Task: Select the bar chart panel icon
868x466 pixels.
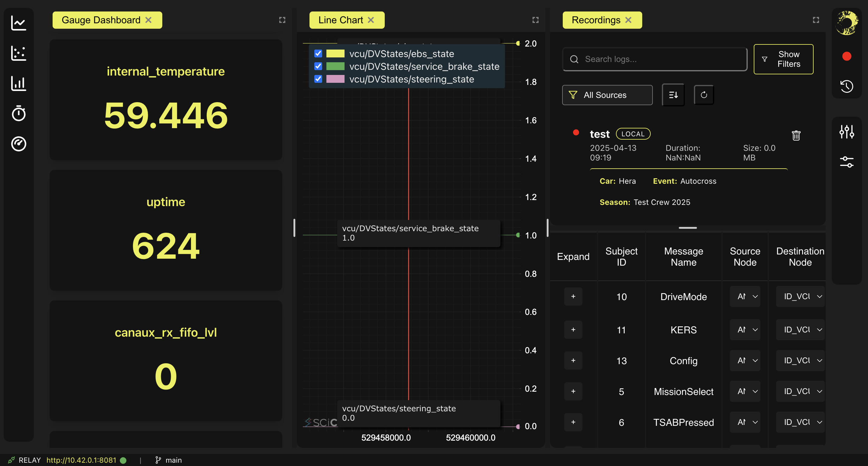Action: pos(18,83)
